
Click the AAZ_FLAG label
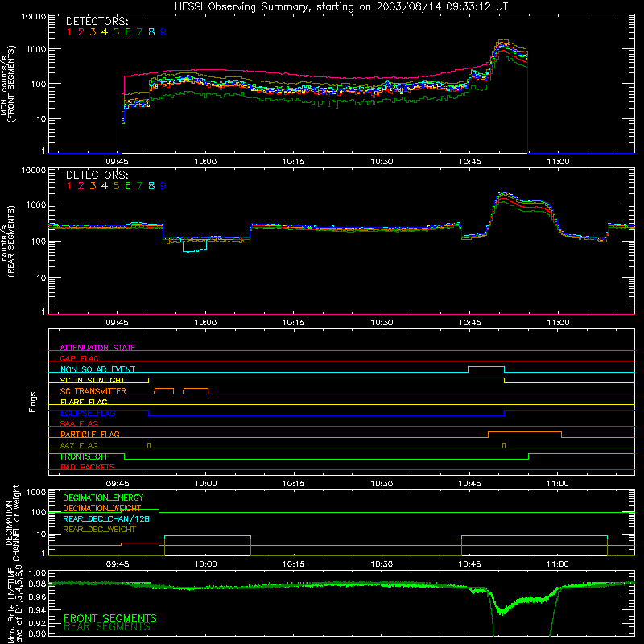[79, 445]
